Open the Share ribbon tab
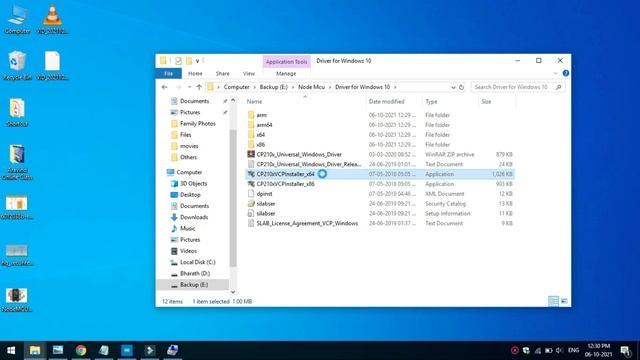 [x=222, y=73]
